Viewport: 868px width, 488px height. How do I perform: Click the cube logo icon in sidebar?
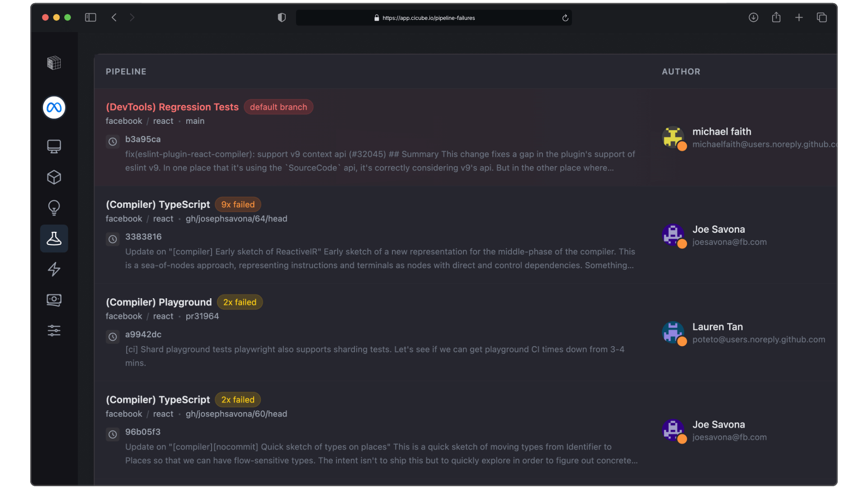[54, 63]
